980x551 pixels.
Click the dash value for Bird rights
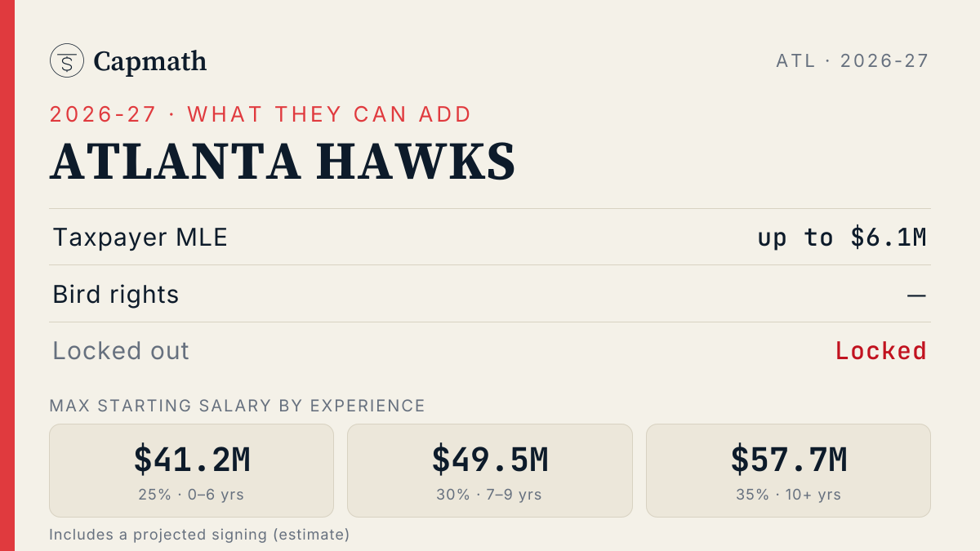pos(916,295)
